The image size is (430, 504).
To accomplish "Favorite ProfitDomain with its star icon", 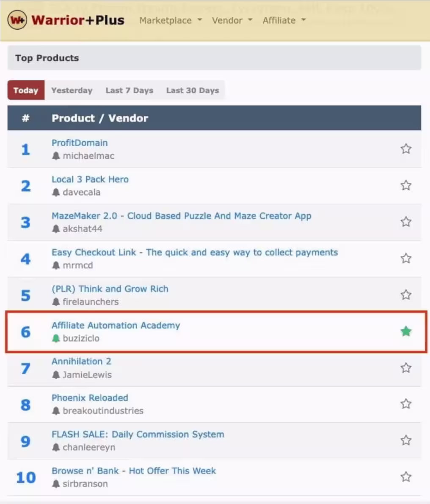I will pos(406,149).
